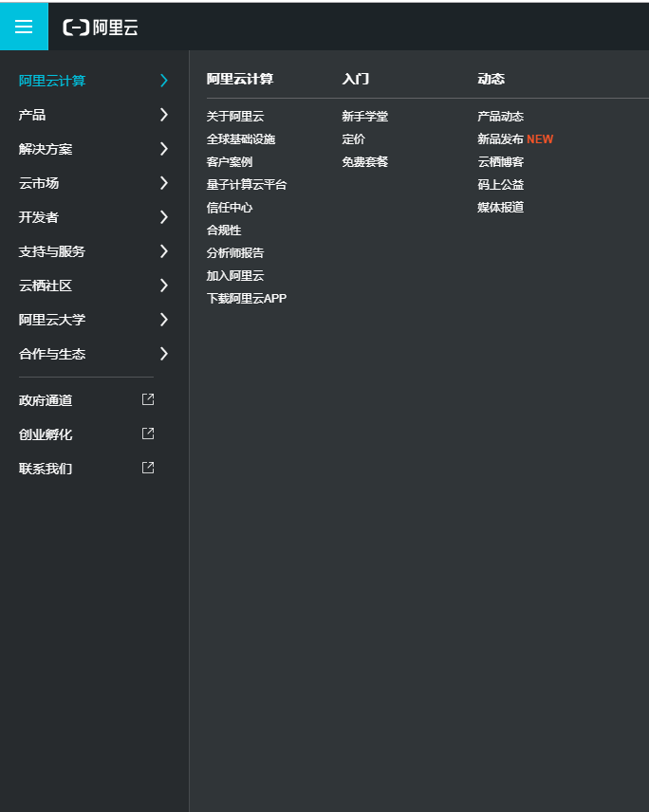Expand the 解决方案 chevron arrow
649x812 pixels.
pos(164,149)
